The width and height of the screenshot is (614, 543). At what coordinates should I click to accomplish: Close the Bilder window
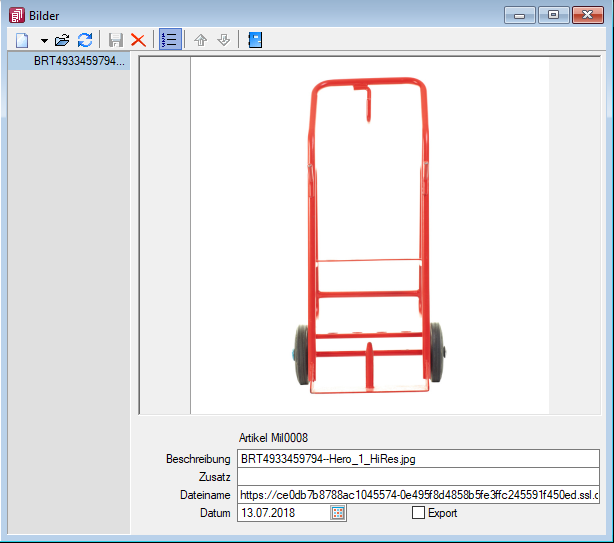(x=587, y=15)
